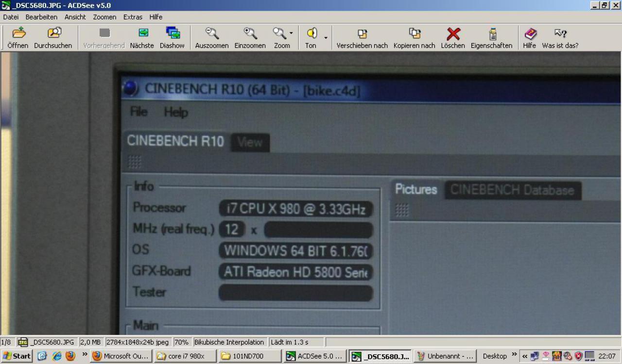
Task: Open the Hilfe menu in menu bar
Action: [x=155, y=17]
